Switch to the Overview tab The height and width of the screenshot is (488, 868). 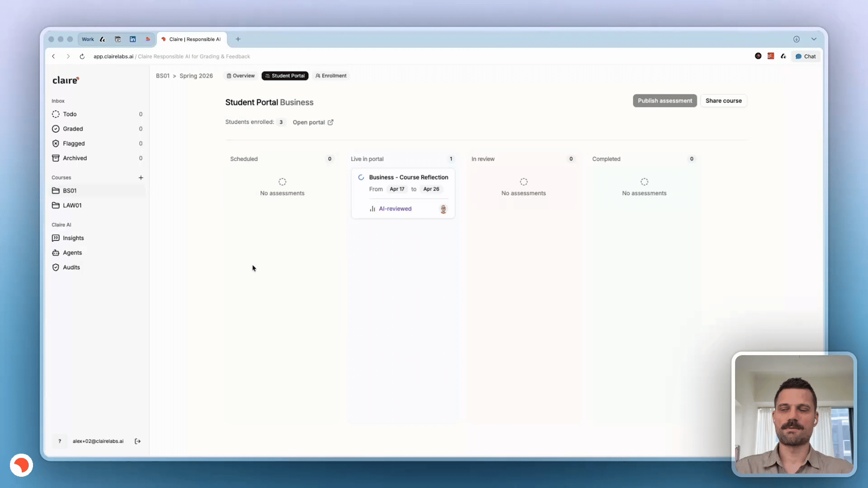241,76
